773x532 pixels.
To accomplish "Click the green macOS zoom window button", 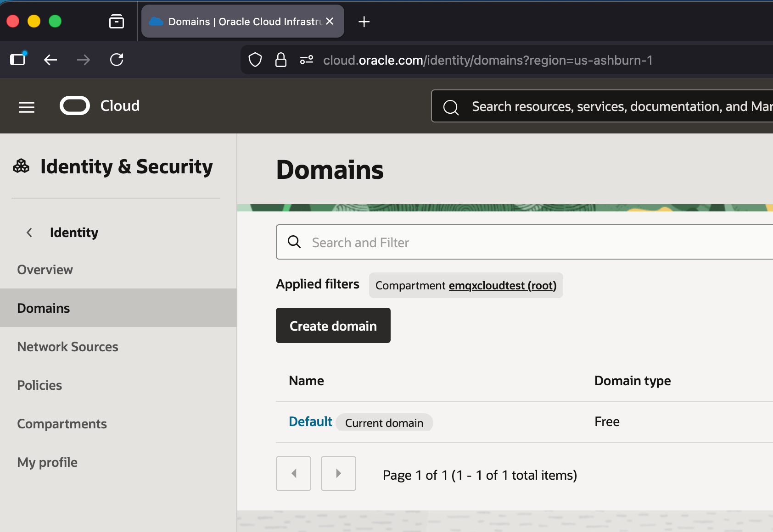I will click(55, 21).
